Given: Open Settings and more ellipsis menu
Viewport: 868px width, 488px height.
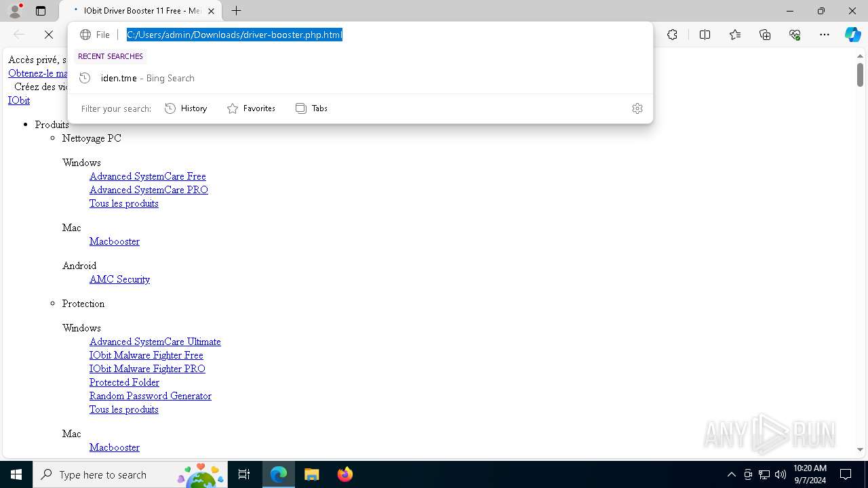Looking at the screenshot, I should [x=825, y=35].
